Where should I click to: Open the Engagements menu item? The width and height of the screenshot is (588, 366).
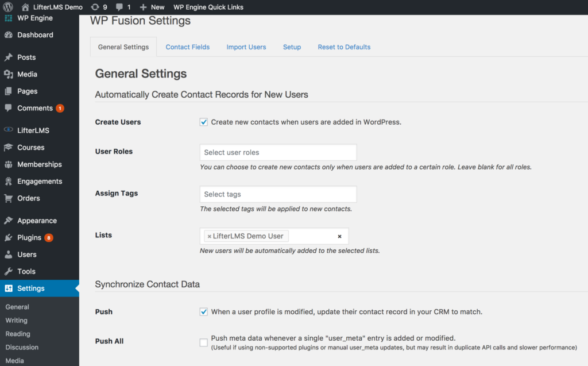pos(40,182)
